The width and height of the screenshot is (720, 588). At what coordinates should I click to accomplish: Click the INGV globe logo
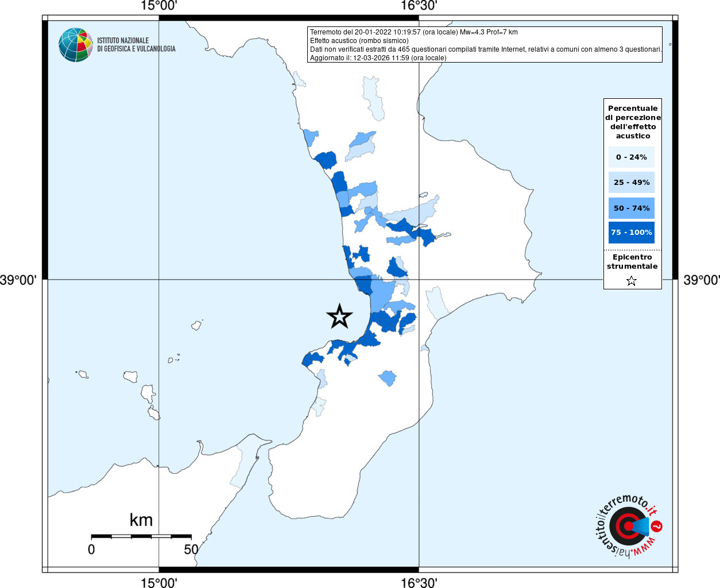pos(75,45)
